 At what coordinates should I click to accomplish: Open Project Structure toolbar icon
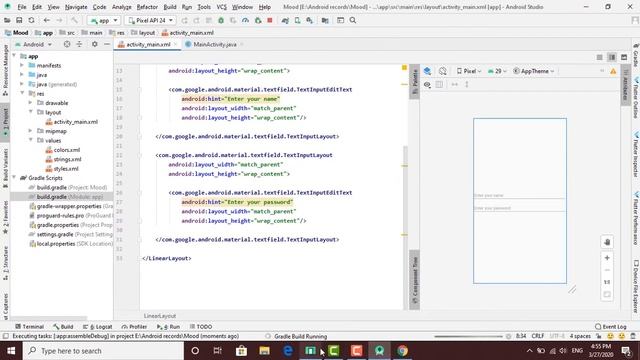click(325, 20)
